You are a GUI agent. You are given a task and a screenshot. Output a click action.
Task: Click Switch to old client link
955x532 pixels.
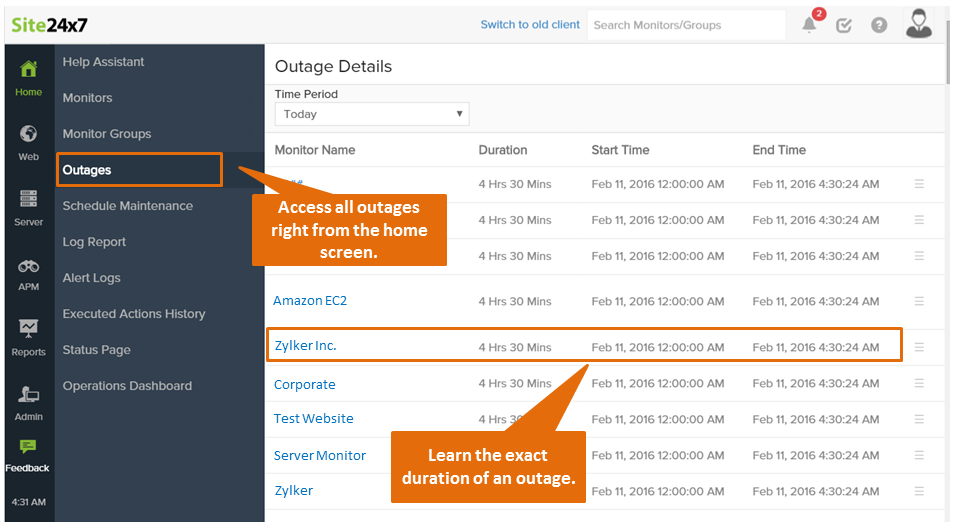pos(530,24)
